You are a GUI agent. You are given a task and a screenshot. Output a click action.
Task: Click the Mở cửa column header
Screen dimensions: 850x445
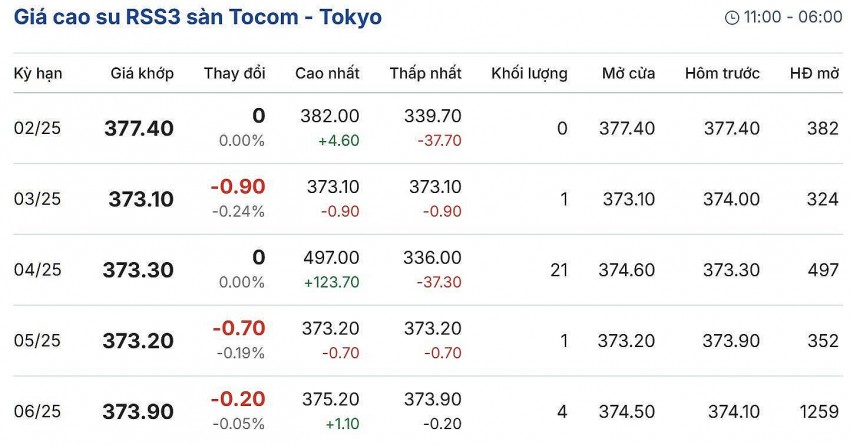tap(628, 74)
